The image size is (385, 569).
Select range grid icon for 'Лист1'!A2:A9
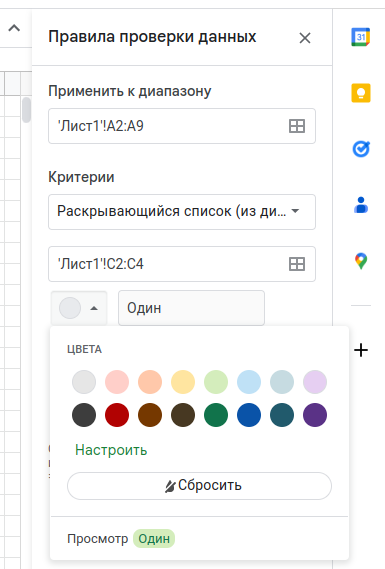point(296,126)
